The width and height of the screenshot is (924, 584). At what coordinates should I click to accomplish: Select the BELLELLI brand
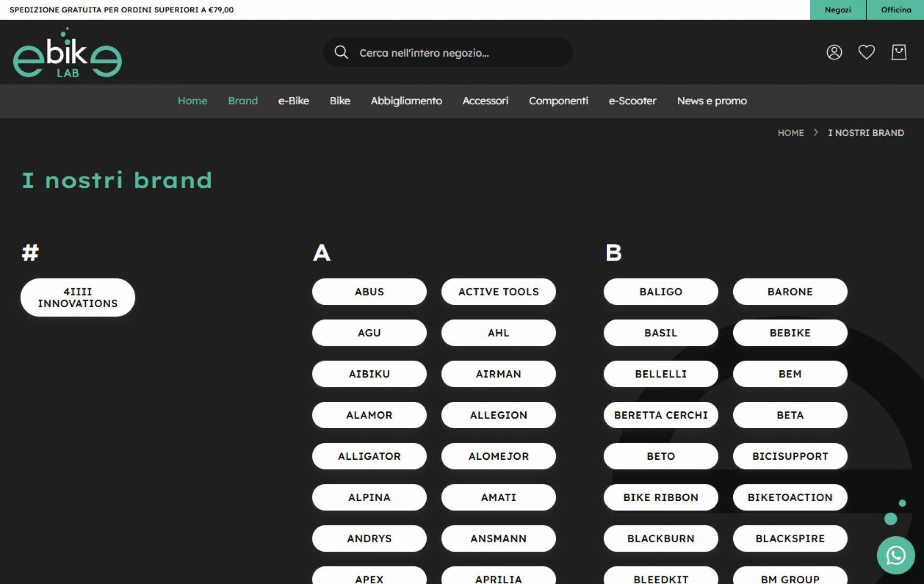click(x=661, y=374)
